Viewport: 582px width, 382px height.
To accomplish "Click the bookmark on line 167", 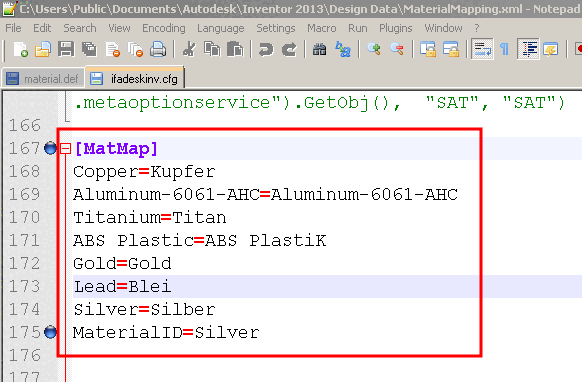I will (50, 148).
